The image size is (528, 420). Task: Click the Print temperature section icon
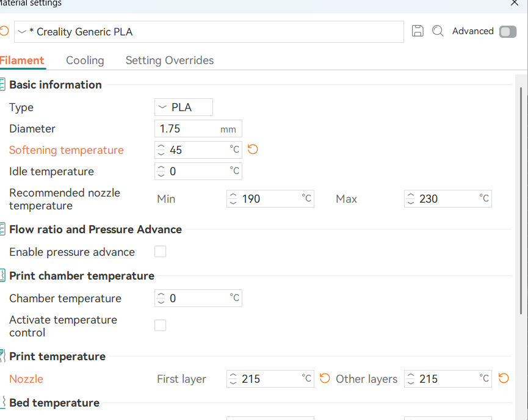pos(3,357)
